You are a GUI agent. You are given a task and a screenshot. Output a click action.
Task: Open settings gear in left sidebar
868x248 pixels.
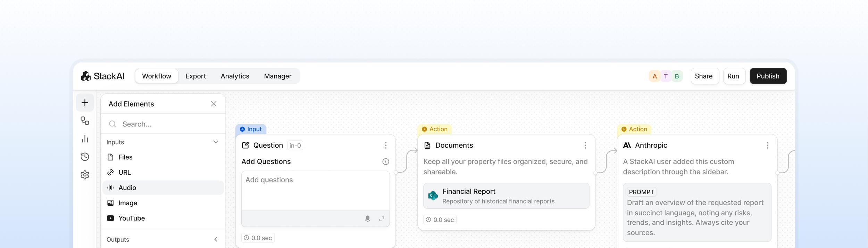click(85, 175)
